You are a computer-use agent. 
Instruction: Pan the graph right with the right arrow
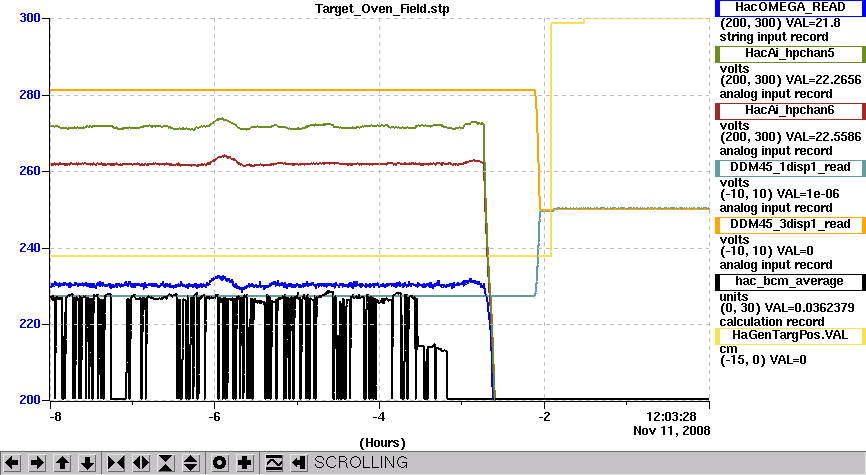click(37, 463)
